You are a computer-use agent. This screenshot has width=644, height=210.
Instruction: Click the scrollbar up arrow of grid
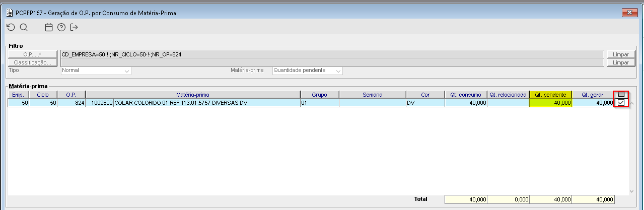point(632,103)
